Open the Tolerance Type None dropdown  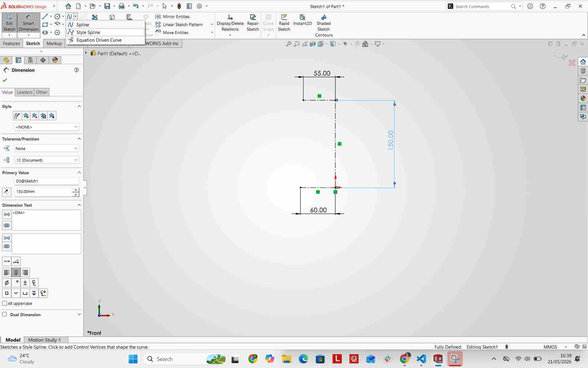click(47, 148)
